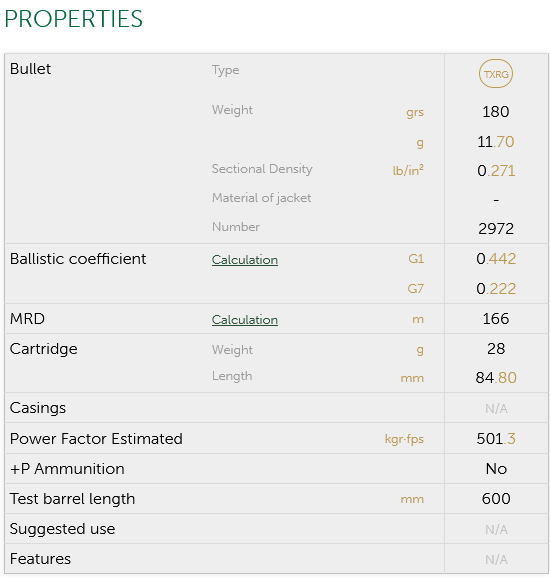This screenshot has height=578, width=550.
Task: Click the bullet Number 2972
Action: point(496,229)
